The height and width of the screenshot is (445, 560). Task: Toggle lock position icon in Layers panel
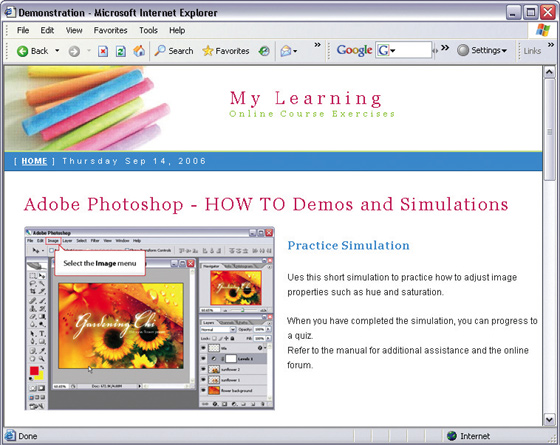pyautogui.click(x=226, y=339)
